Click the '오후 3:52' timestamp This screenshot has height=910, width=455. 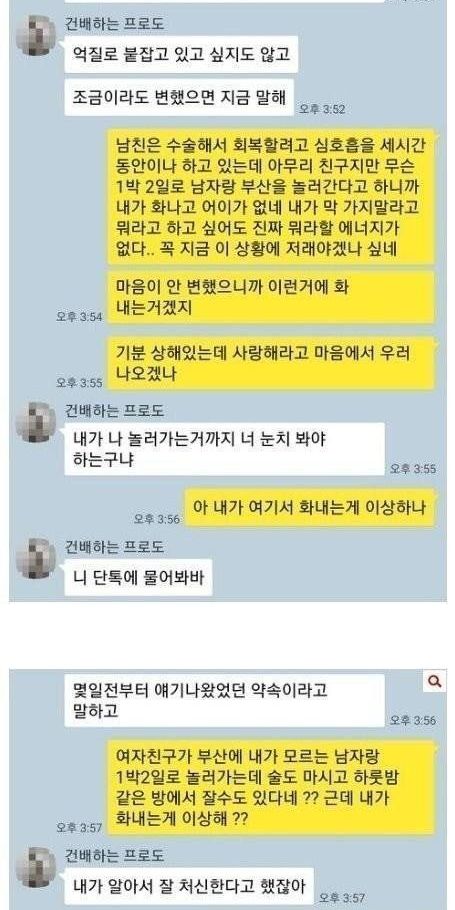click(x=323, y=109)
